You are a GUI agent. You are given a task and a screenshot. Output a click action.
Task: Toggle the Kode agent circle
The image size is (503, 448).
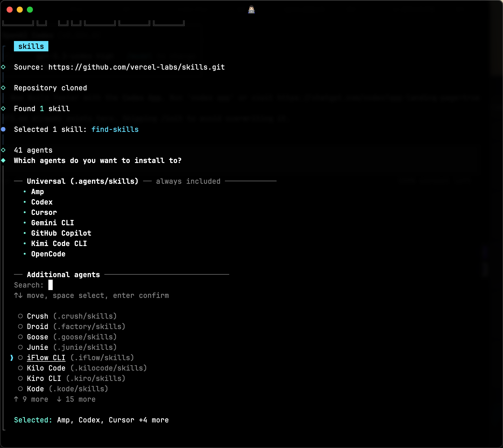point(21,389)
